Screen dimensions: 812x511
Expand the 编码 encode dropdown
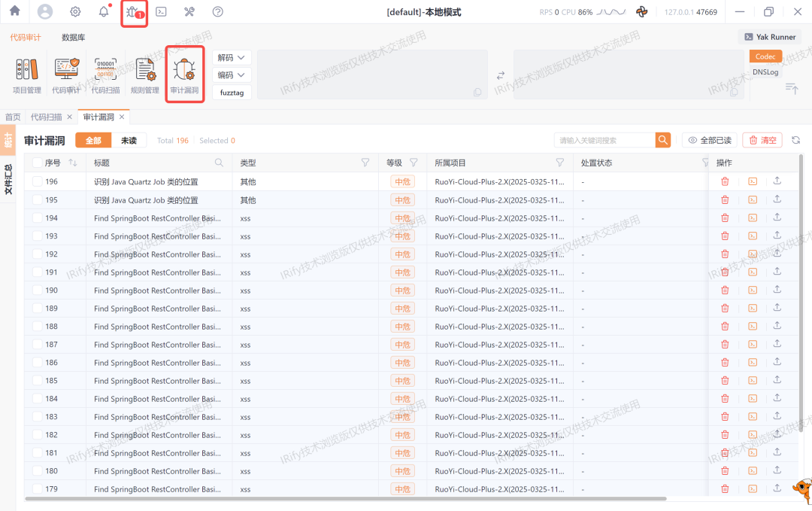(232, 75)
